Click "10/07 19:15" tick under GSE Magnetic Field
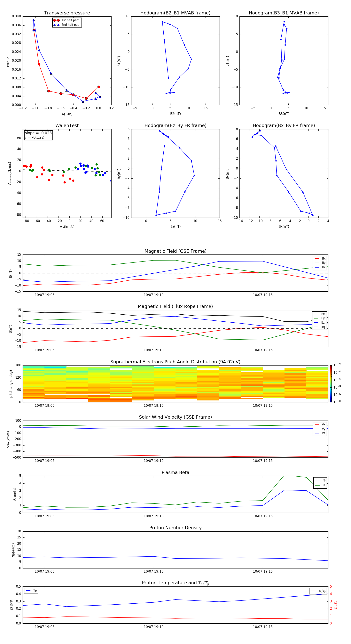The height and width of the screenshot is (644, 351). pos(263,295)
